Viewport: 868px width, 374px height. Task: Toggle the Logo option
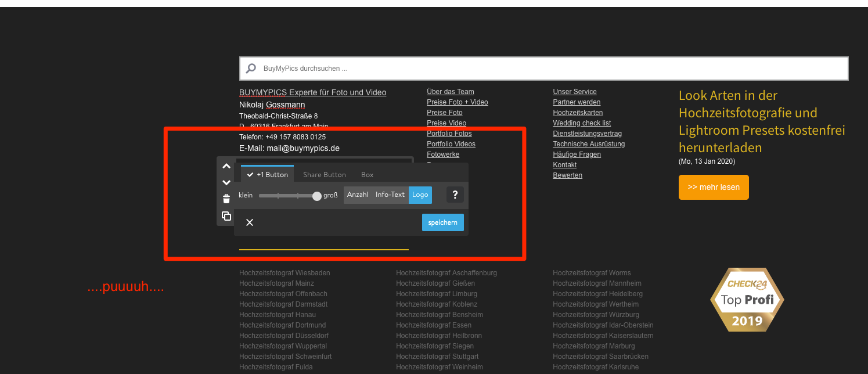(420, 195)
